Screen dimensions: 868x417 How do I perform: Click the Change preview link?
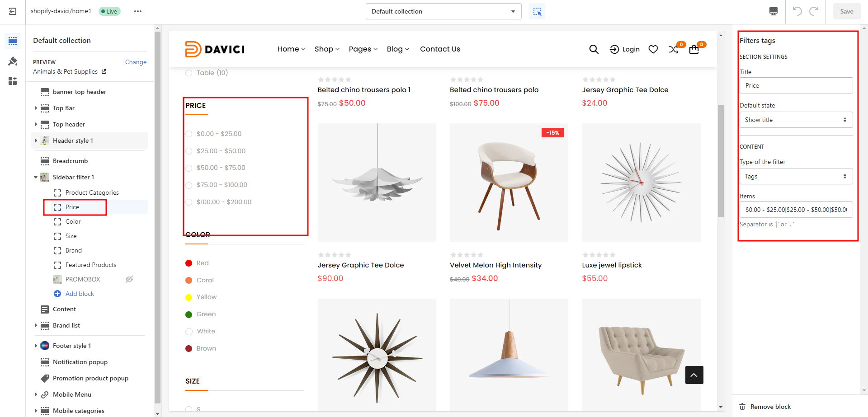tap(136, 62)
